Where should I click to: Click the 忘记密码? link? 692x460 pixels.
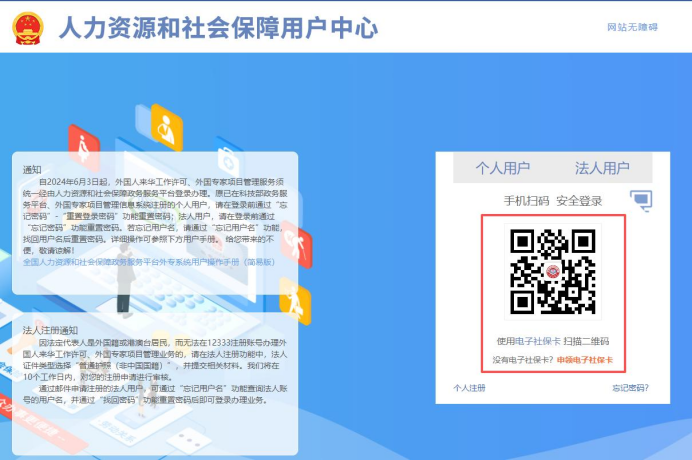[630, 388]
